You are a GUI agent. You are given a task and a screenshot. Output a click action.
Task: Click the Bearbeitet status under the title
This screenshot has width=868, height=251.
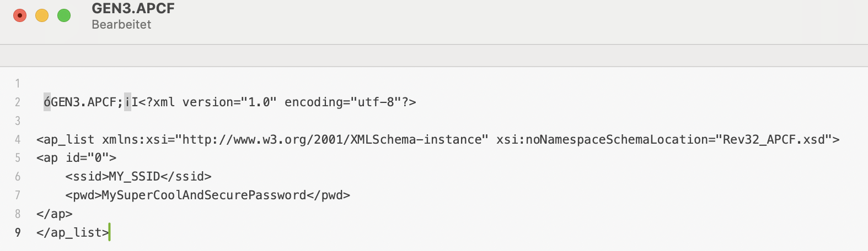click(121, 25)
